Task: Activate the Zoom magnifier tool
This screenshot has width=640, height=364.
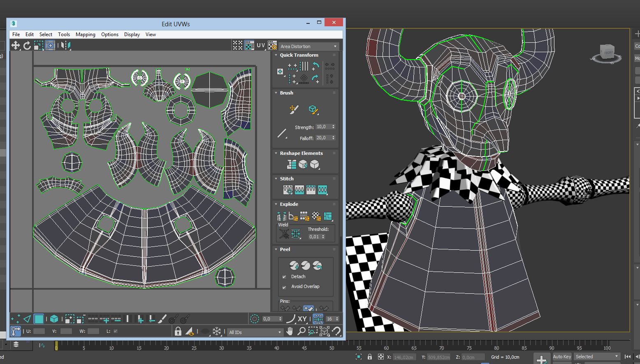Action: [x=301, y=331]
